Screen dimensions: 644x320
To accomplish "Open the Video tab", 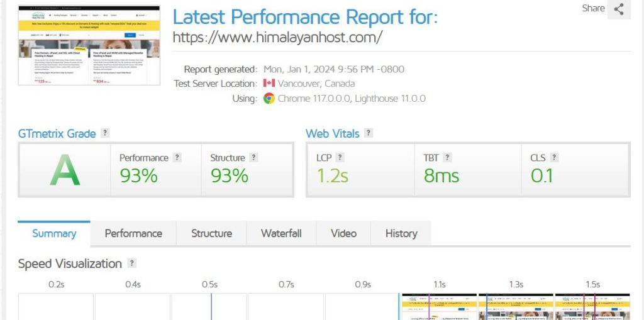I will [x=343, y=233].
